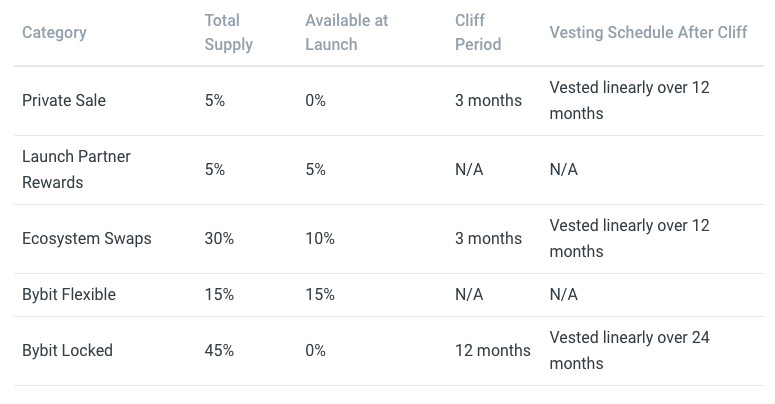The image size is (775, 404).
Task: Click Vested linearly over 24 months text
Action: [x=629, y=351]
